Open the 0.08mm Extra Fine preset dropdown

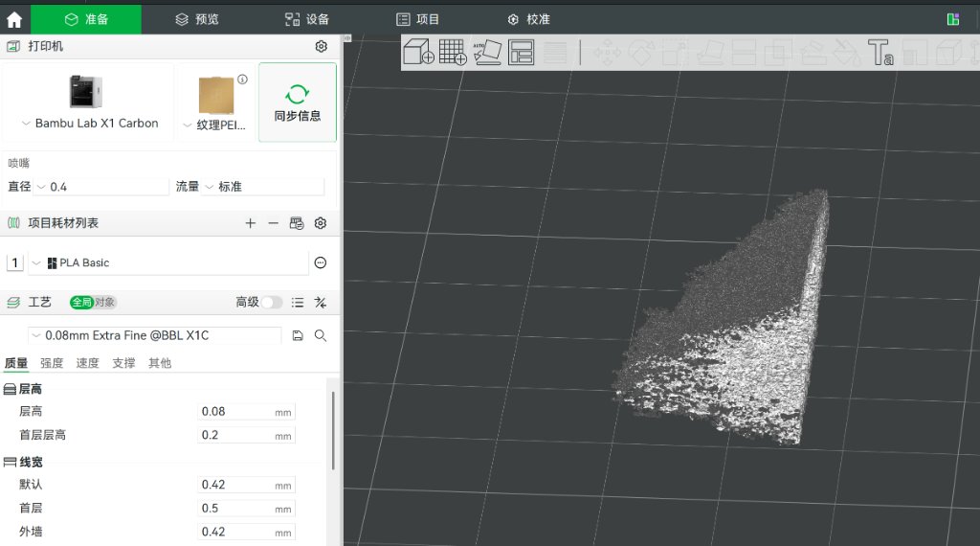[x=154, y=336]
